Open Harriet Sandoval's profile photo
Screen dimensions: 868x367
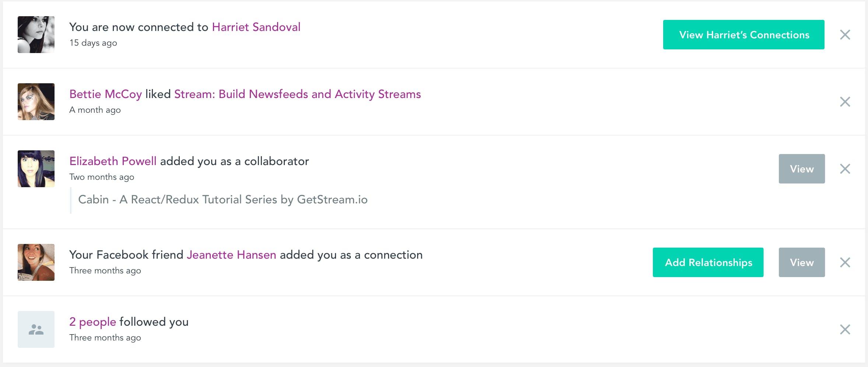click(x=36, y=35)
